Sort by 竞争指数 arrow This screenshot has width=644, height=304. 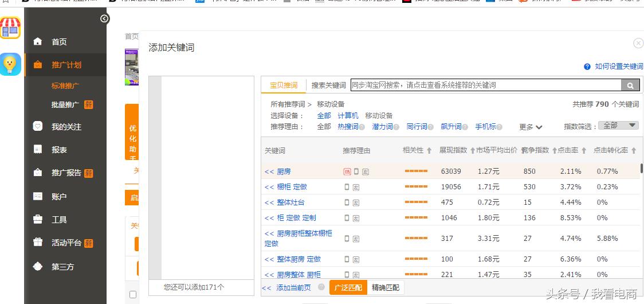[x=554, y=150]
